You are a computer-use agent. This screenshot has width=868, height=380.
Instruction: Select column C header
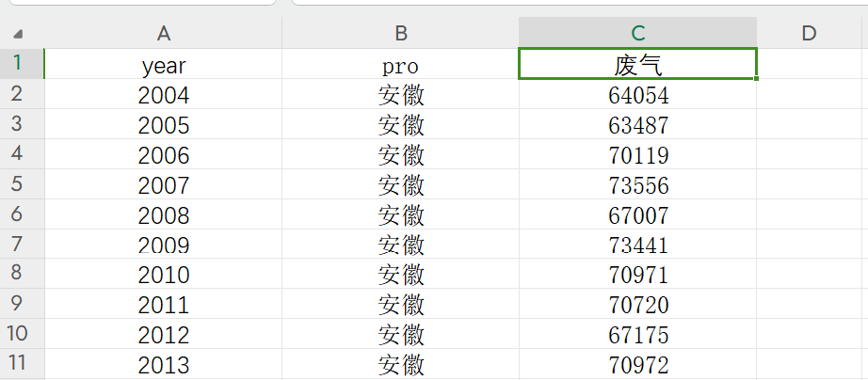pos(638,34)
